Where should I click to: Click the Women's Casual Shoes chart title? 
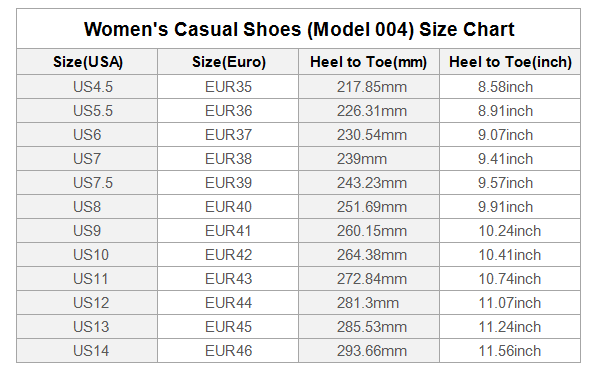click(x=299, y=29)
